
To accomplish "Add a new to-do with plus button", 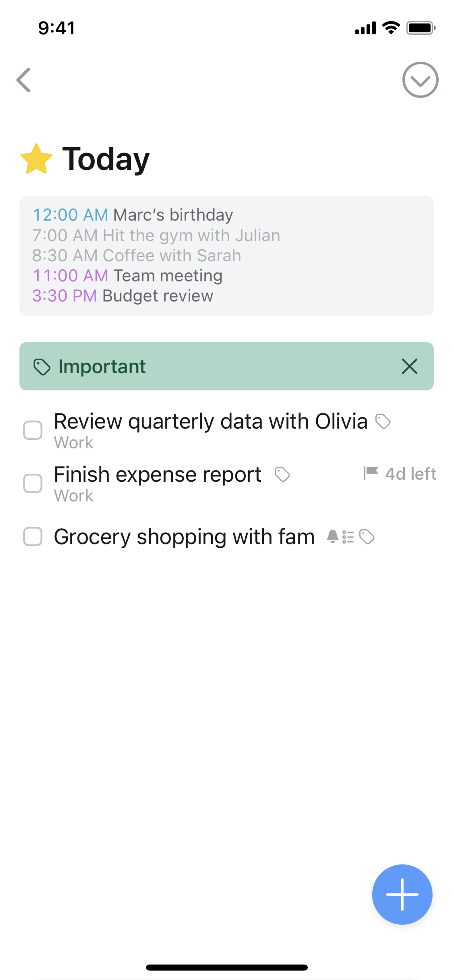I will (x=402, y=894).
